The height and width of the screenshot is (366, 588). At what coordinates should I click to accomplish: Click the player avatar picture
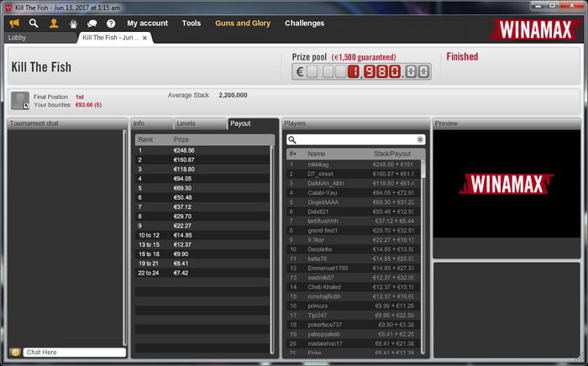pyautogui.click(x=20, y=101)
